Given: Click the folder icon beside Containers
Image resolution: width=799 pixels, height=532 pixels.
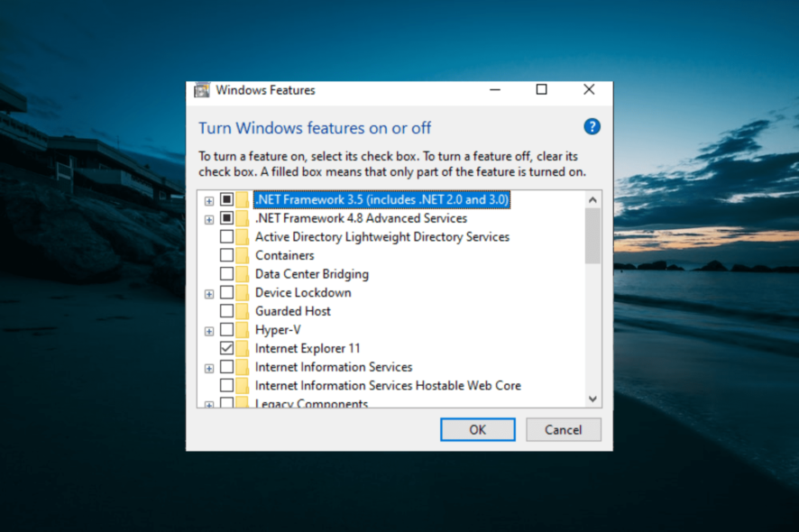Looking at the screenshot, I should tap(243, 255).
